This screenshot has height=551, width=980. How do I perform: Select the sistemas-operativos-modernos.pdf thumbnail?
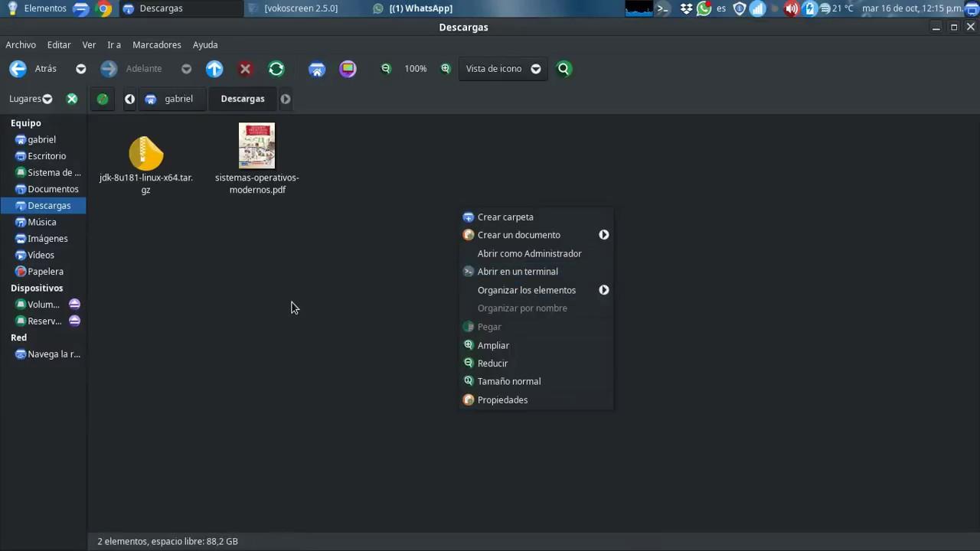click(x=256, y=145)
